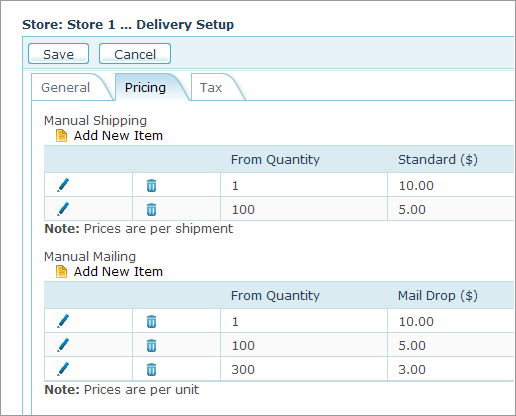Cancel the delivery setup changes
Screen dimensions: 516x416
pos(135,54)
